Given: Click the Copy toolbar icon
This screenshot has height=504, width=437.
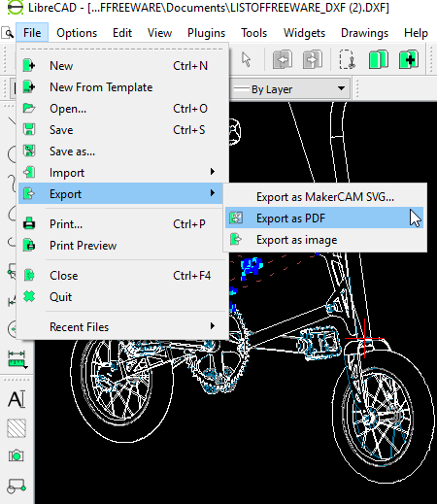Looking at the screenshot, I should pos(379,59).
